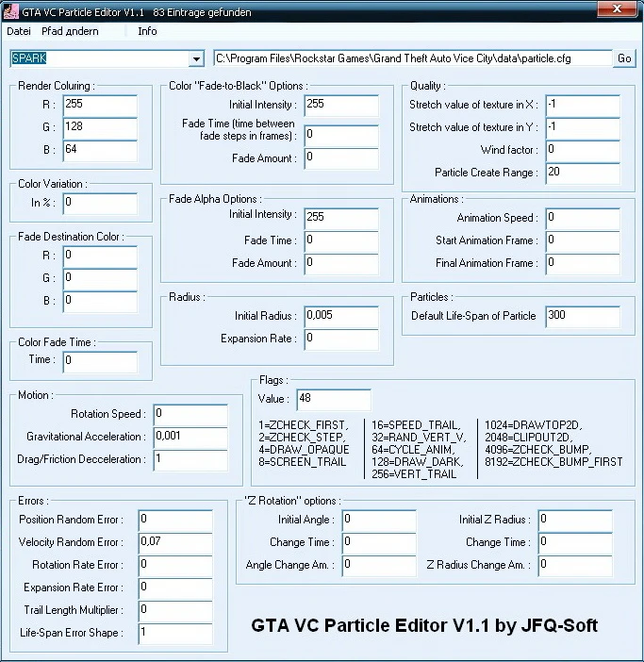Close the Particle Editor window
This screenshot has width=644, height=662.
pos(617,9)
